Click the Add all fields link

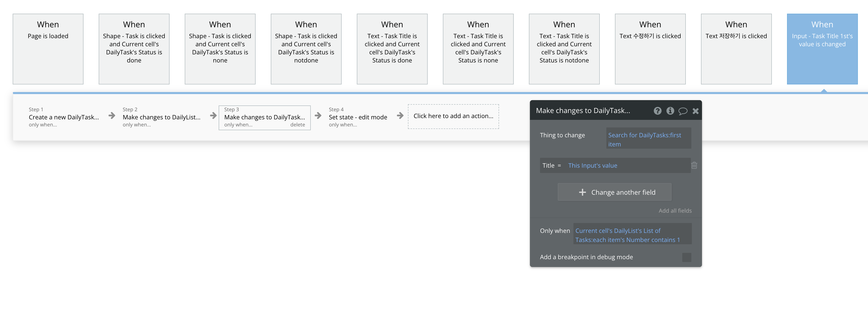675,211
